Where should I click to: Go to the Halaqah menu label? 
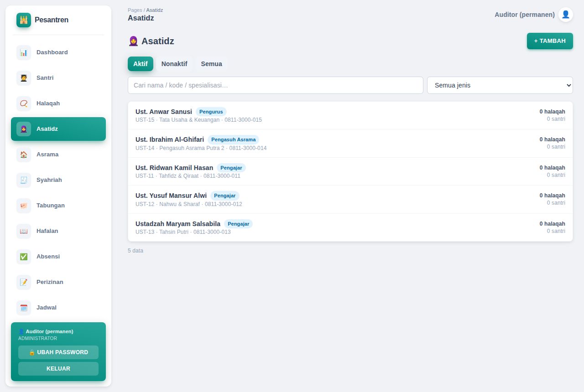point(48,103)
